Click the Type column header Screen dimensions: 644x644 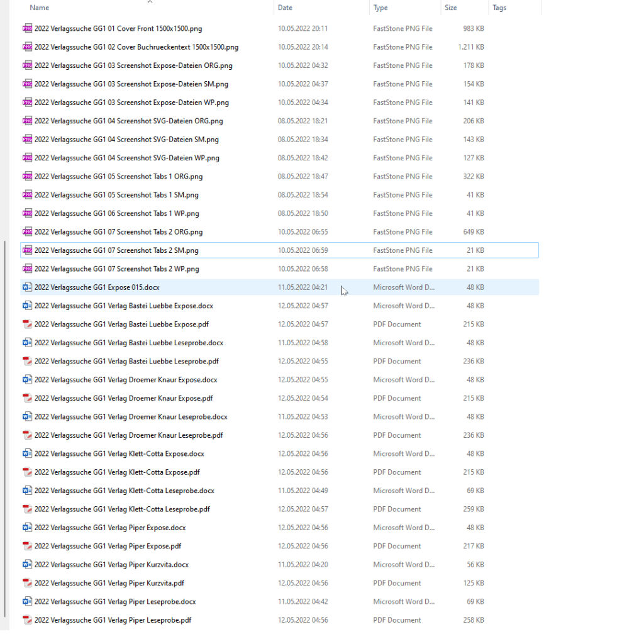380,8
